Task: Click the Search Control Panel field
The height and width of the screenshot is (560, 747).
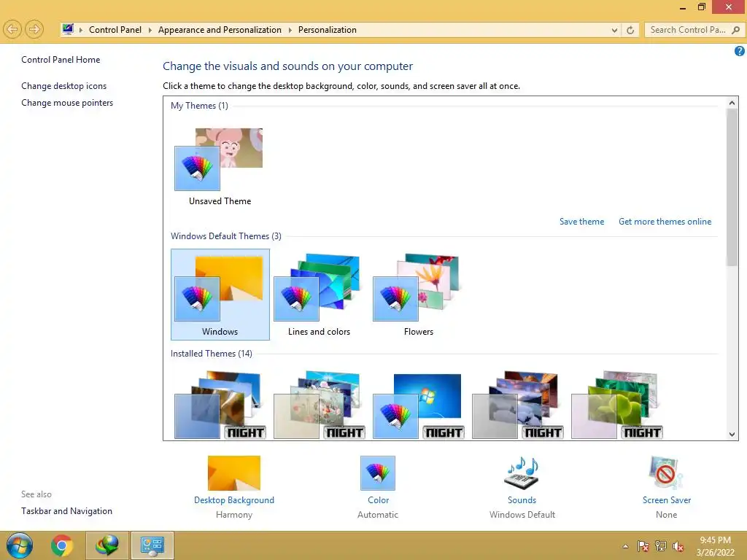Action: pyautogui.click(x=693, y=30)
